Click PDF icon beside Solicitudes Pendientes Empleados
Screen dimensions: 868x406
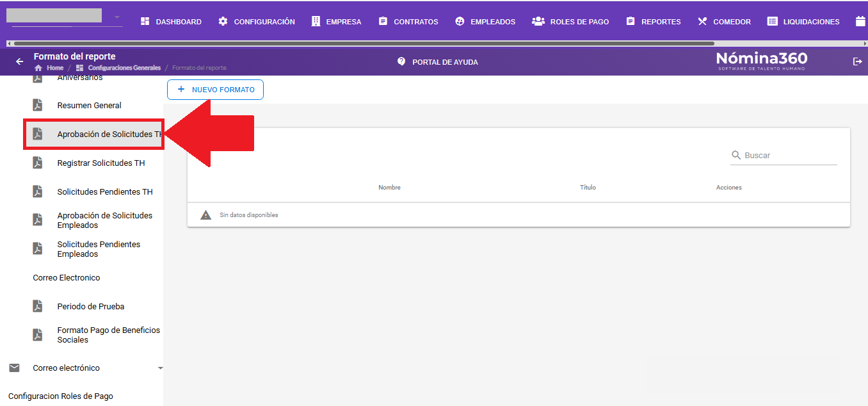tap(38, 248)
